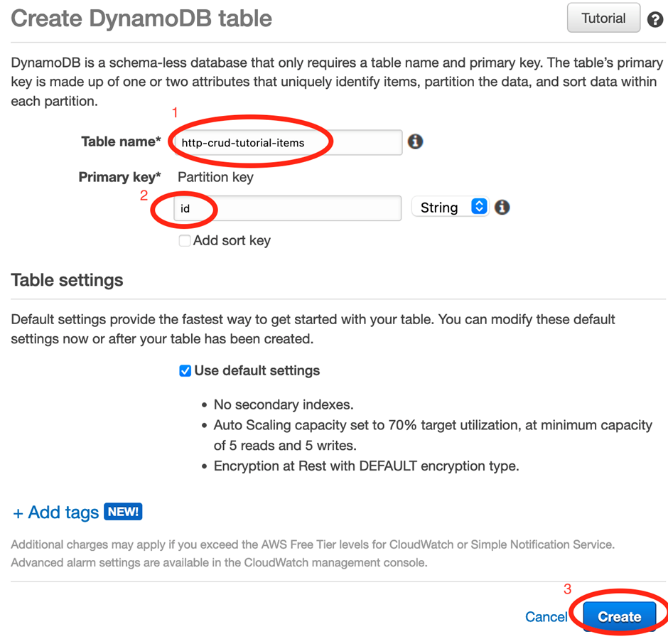668x644 pixels.
Task: Click the Create button
Action: pos(619,616)
